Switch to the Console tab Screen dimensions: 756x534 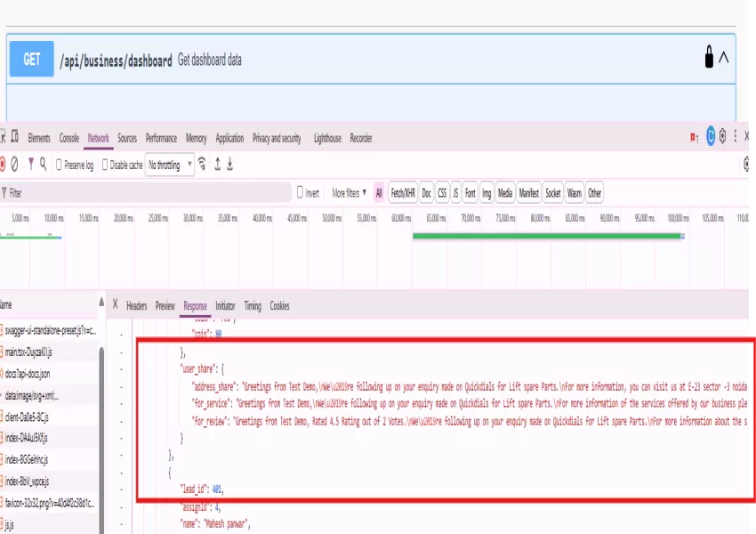[x=68, y=138]
